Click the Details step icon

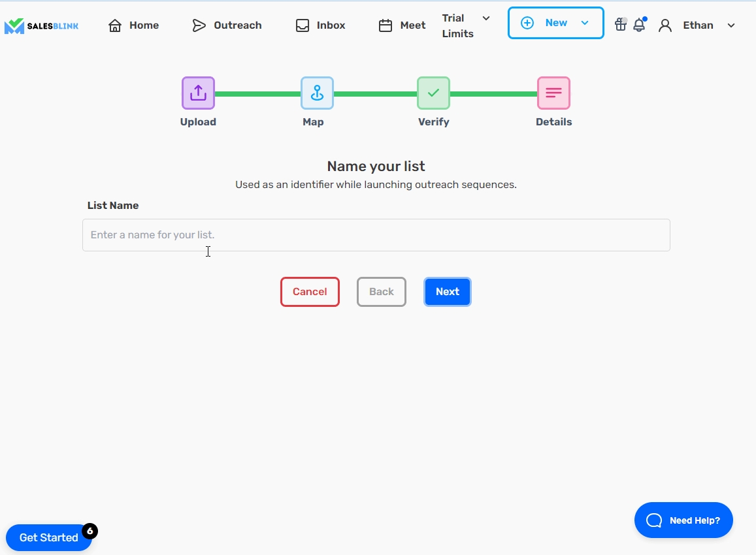pos(553,93)
